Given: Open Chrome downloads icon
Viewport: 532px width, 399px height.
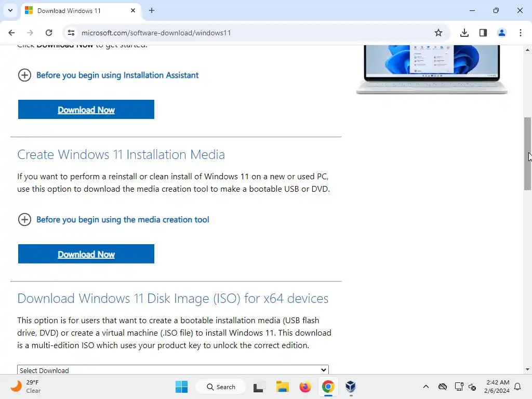Looking at the screenshot, I should coord(464,33).
